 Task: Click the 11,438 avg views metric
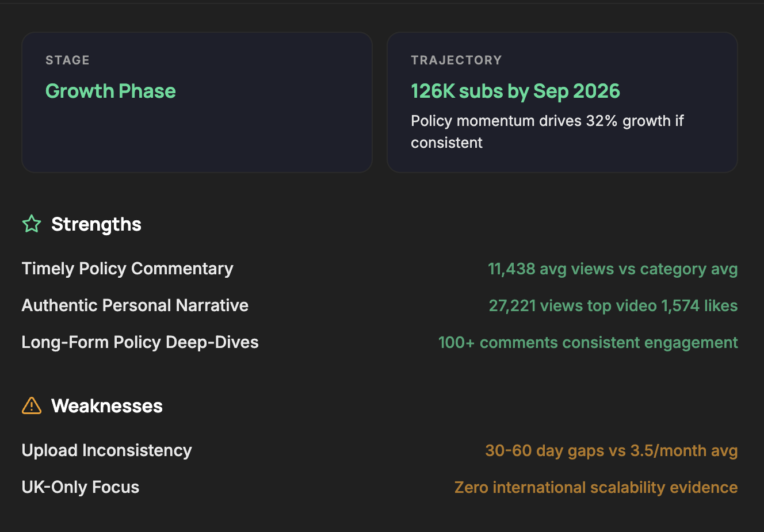click(x=612, y=269)
